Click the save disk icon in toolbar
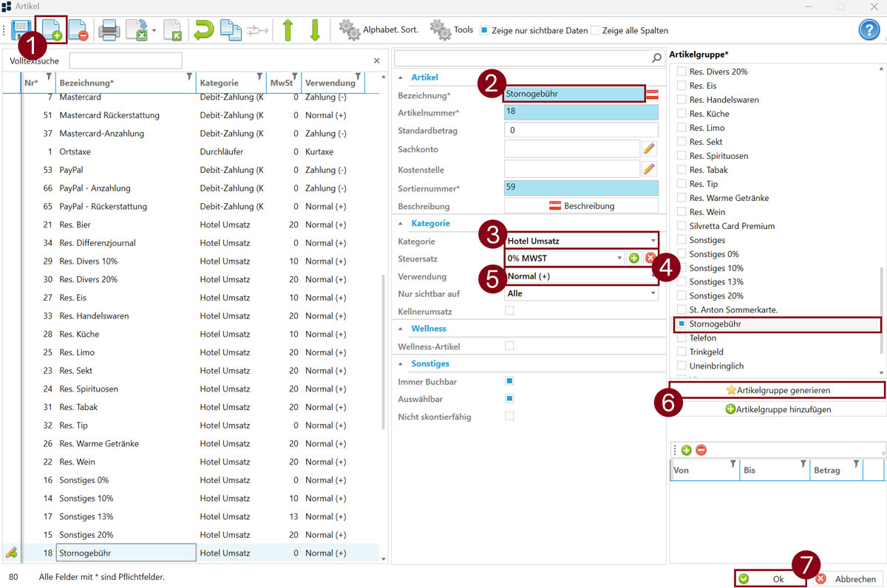The height and width of the screenshot is (588, 887). [20, 30]
